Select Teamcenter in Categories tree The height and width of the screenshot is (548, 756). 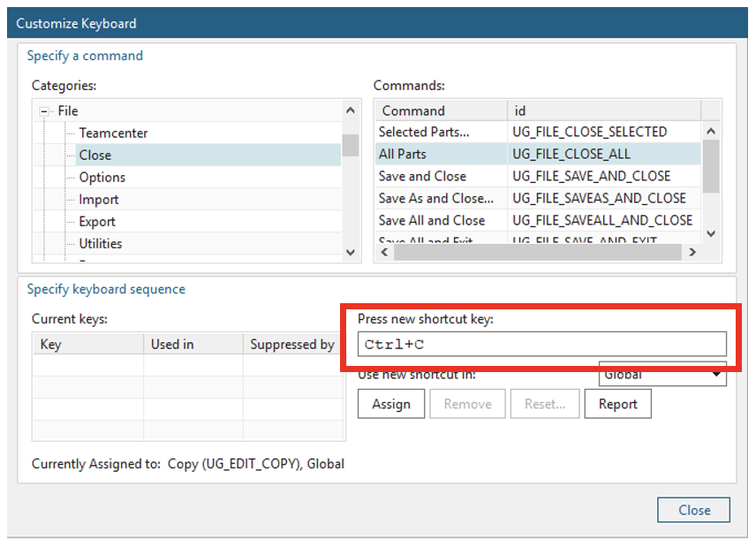pos(113,133)
